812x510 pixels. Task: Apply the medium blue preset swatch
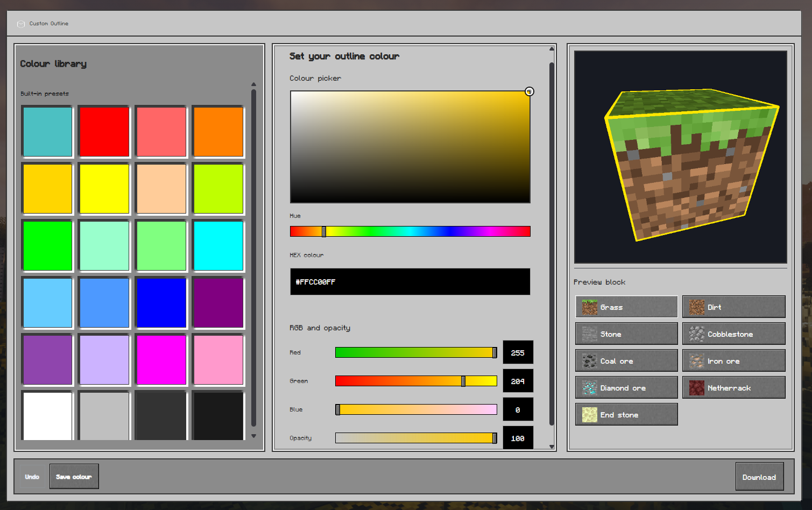pyautogui.click(x=104, y=302)
